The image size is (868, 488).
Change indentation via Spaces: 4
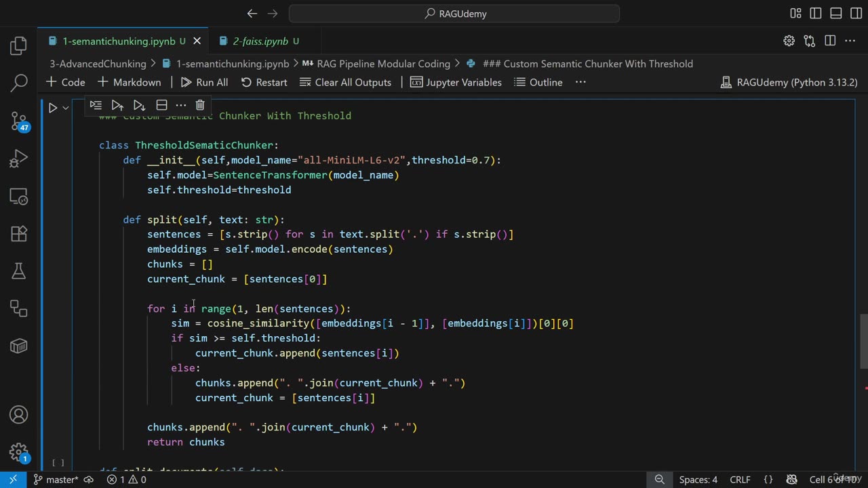pyautogui.click(x=698, y=479)
